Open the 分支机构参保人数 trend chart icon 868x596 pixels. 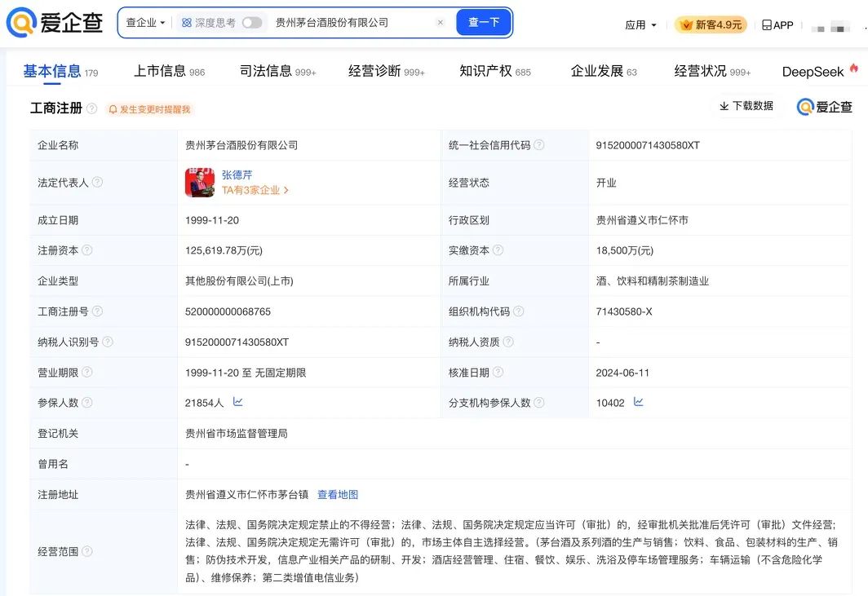638,402
